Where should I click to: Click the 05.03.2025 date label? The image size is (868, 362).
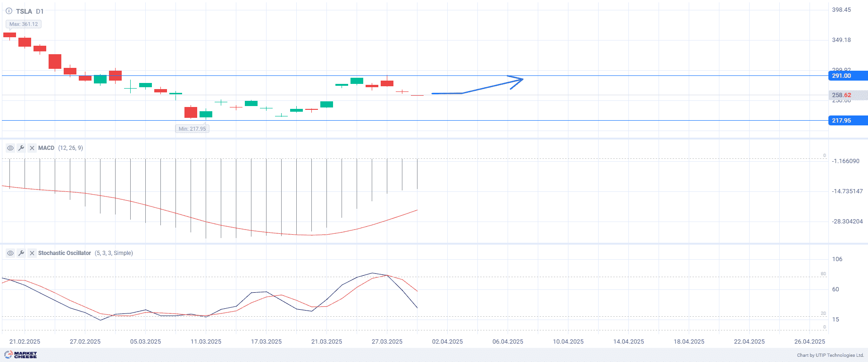coord(146,342)
